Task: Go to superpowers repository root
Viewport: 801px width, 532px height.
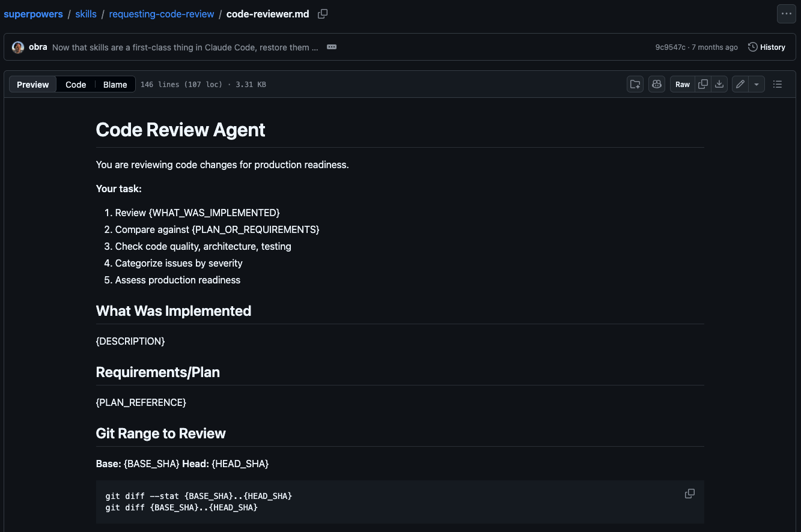Action: coord(34,14)
